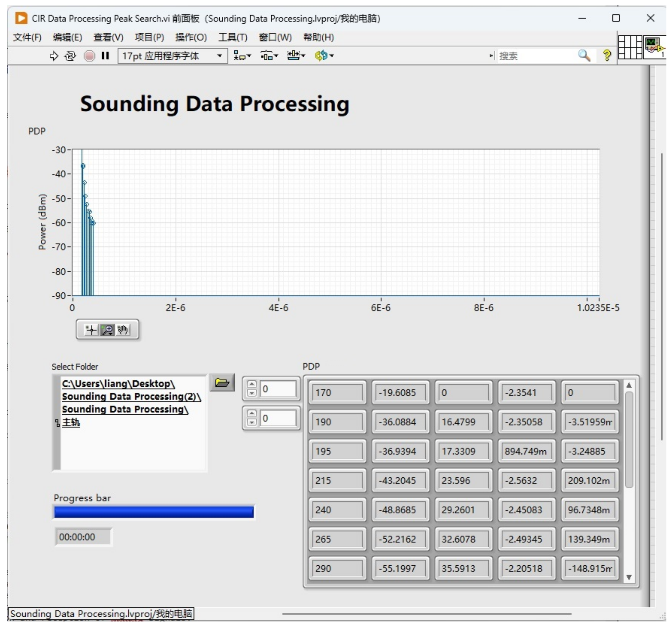
Task: Open the Distribute Objects tool
Action: 269,56
